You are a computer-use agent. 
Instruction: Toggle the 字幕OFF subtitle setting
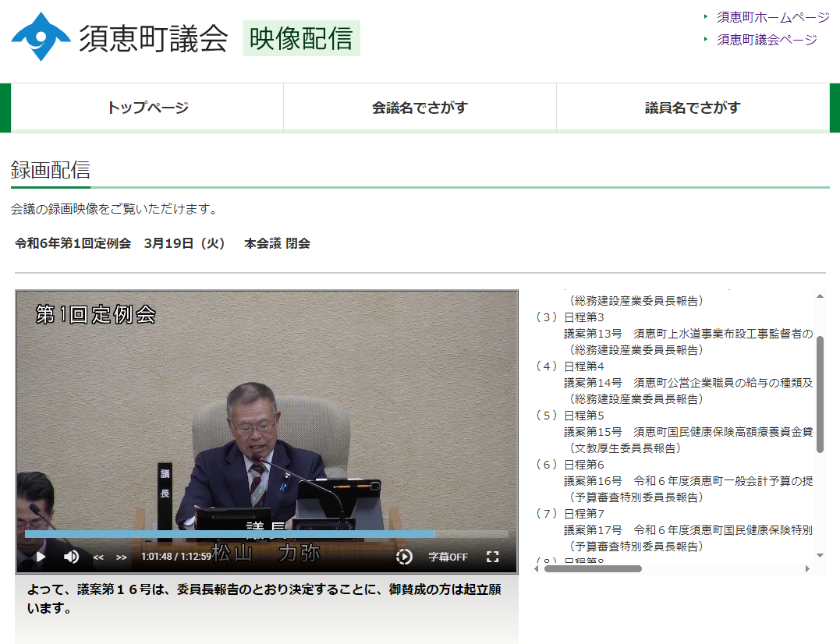448,557
